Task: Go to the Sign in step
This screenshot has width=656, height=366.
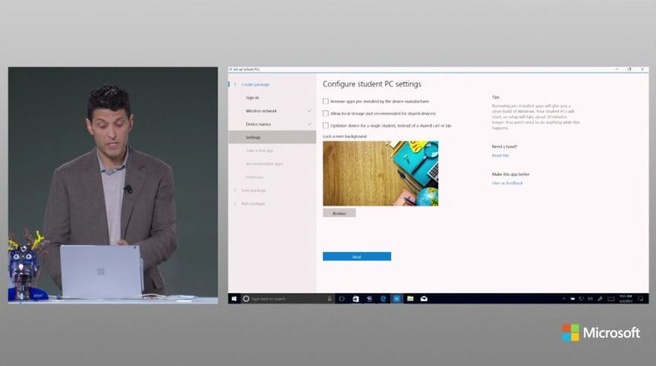Action: coord(252,98)
